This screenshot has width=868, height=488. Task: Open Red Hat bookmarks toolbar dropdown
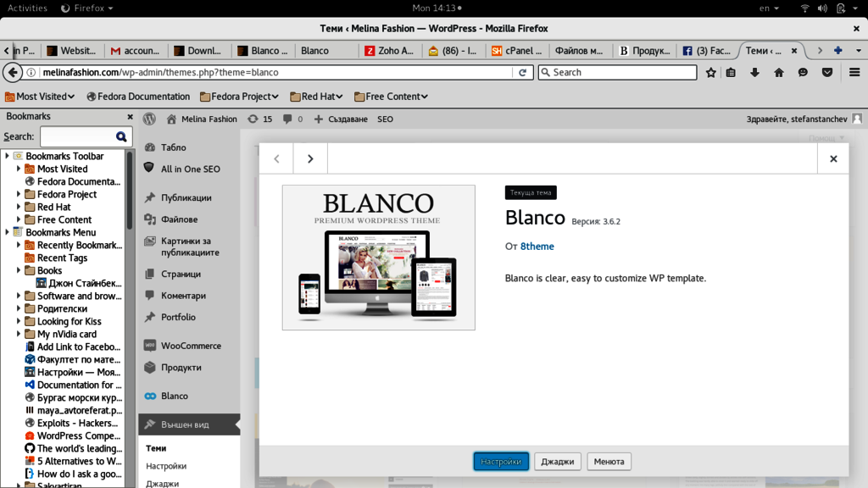point(317,97)
